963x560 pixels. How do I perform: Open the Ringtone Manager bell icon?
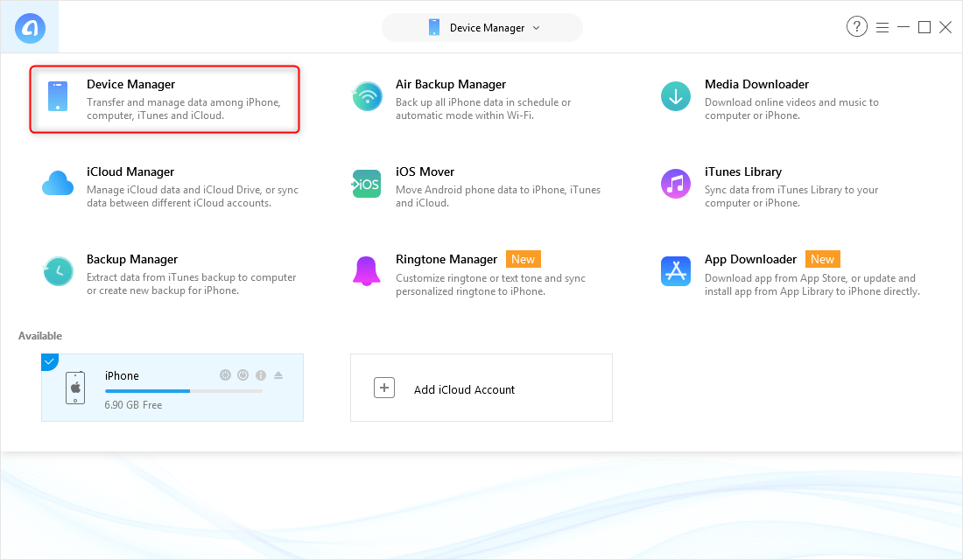click(x=367, y=270)
